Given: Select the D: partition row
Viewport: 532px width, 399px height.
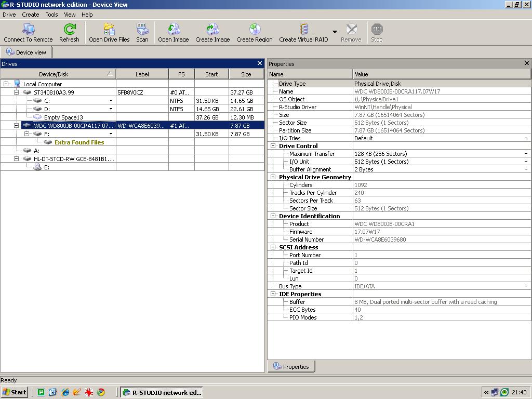Looking at the screenshot, I should point(132,109).
